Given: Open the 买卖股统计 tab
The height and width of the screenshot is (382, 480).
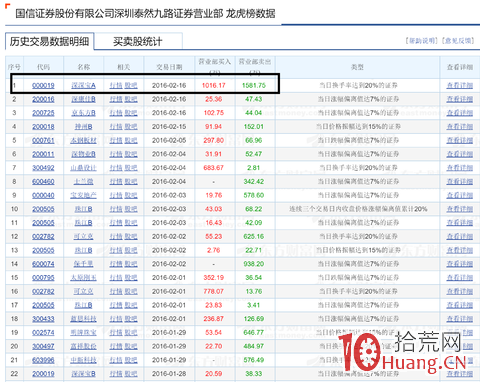Looking at the screenshot, I should tap(138, 42).
